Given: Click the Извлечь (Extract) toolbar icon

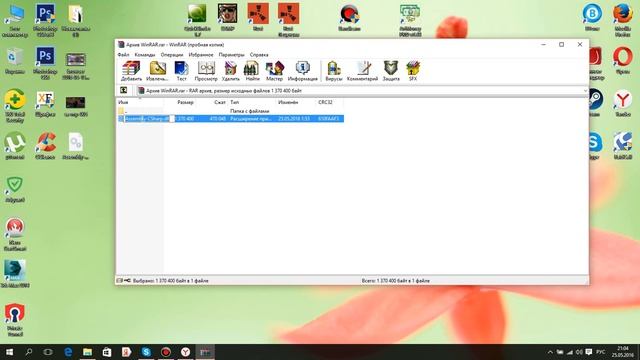Looking at the screenshot, I should (x=157, y=71).
